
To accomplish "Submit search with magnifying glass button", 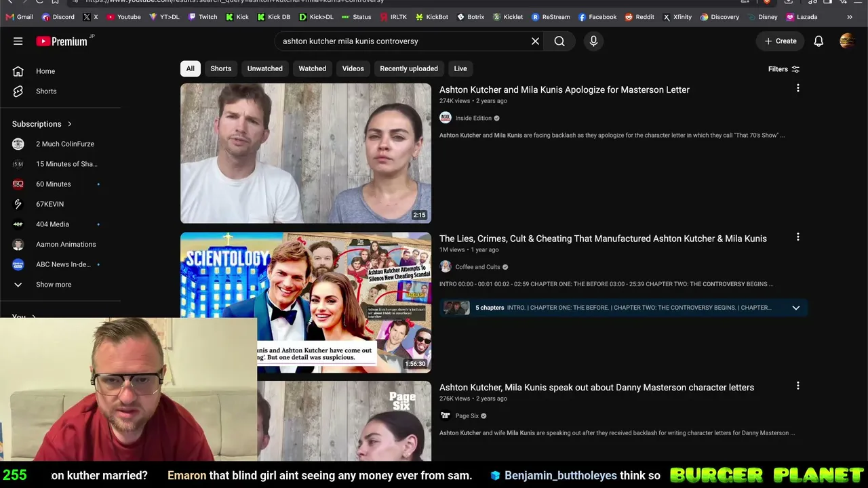I will [x=559, y=41].
